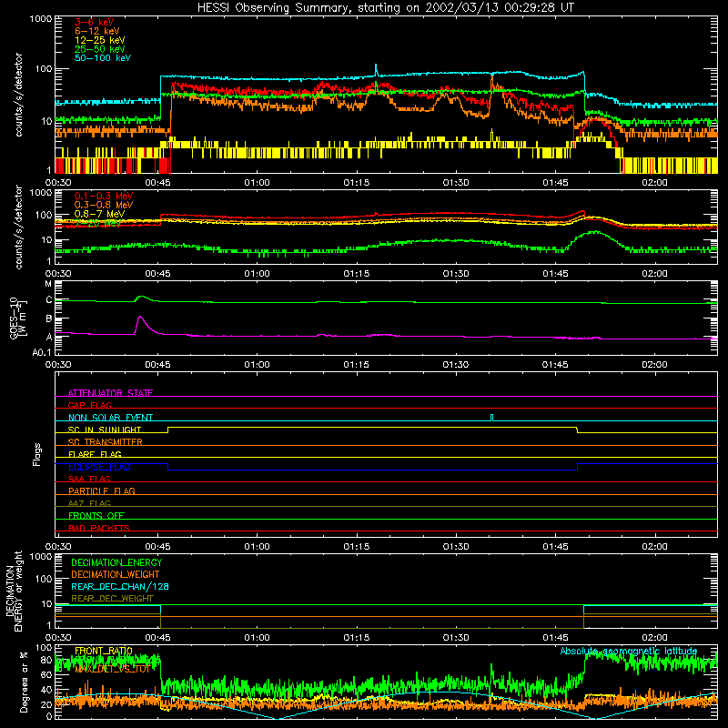Click the magenta GOES flare peak near 00:42
Screen dimensions: 728x728
140,317
